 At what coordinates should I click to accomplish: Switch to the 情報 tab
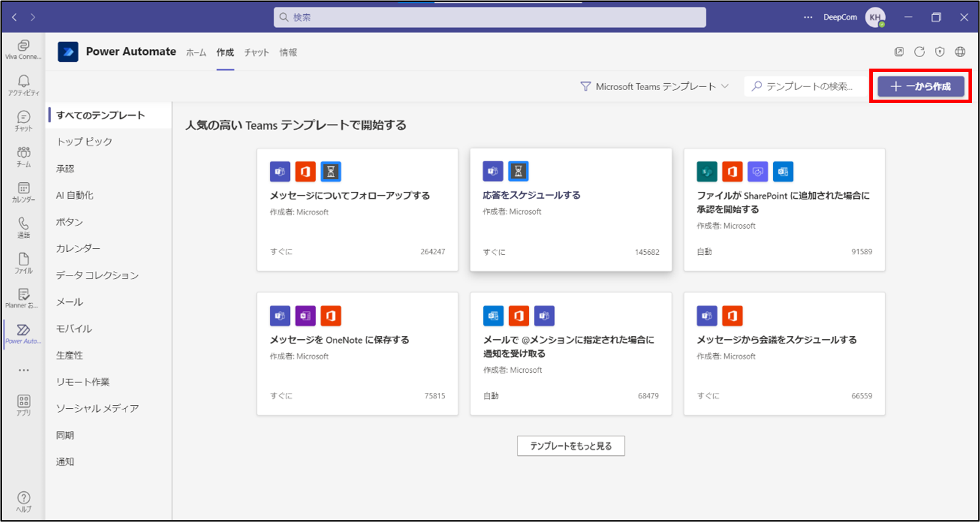pos(288,52)
